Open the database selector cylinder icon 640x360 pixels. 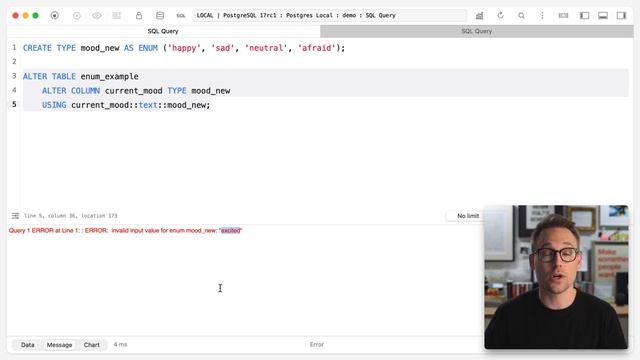click(160, 16)
